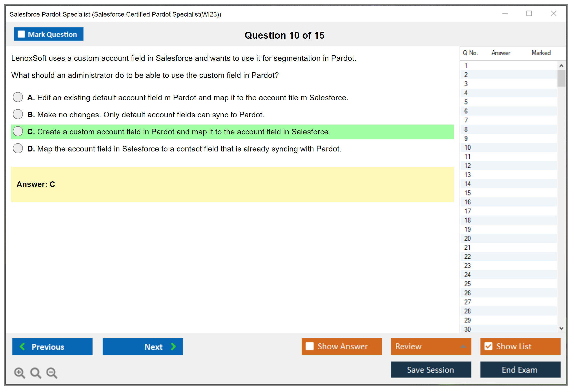Screen dimensions: 574x392
Task: Minimize the exam window
Action: point(505,14)
